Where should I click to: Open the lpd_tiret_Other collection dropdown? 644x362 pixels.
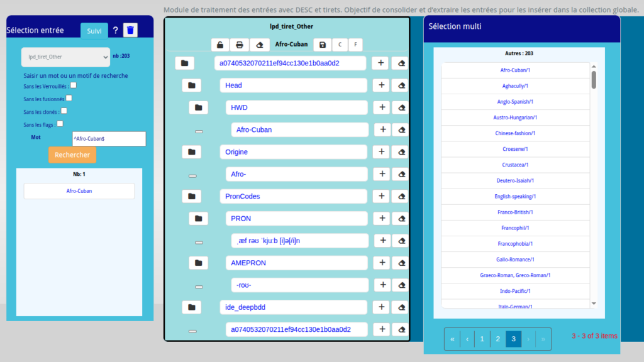pos(65,57)
